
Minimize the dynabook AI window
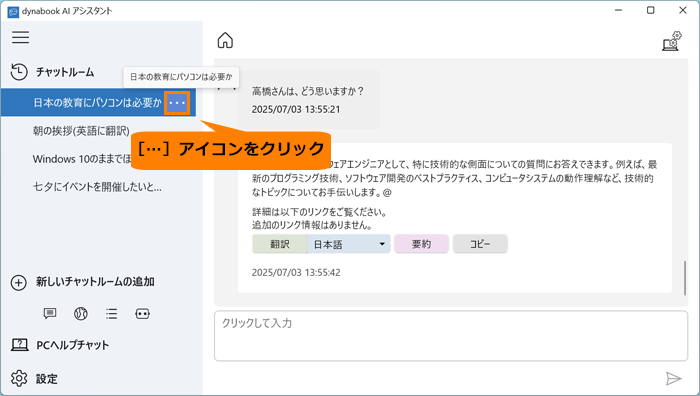pos(618,10)
